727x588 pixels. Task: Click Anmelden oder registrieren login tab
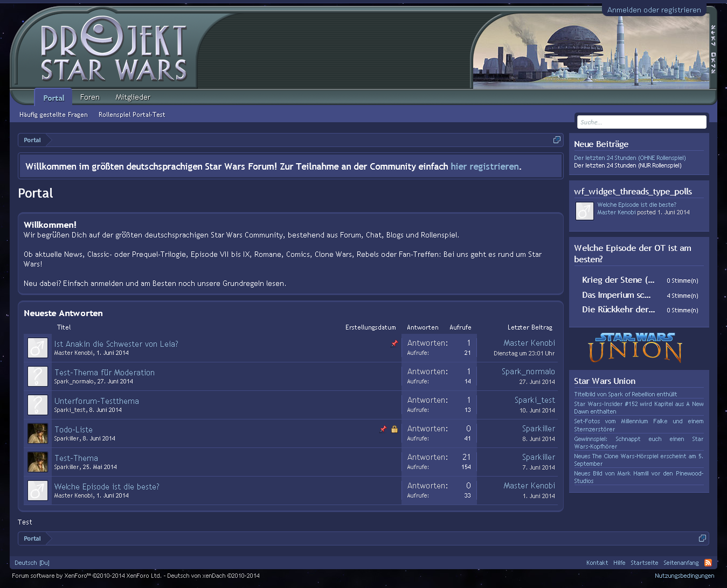click(x=654, y=10)
